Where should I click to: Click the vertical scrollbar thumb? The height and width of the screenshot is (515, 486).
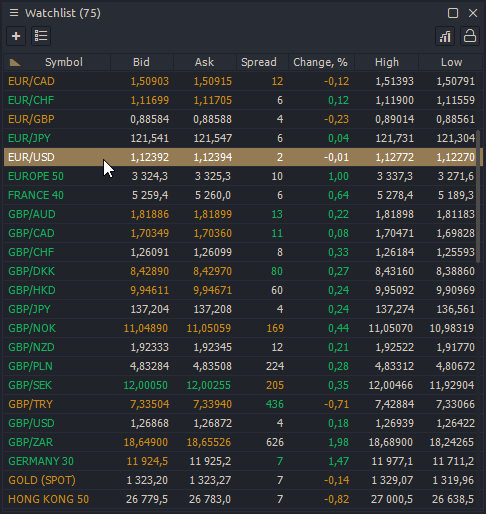479,197
